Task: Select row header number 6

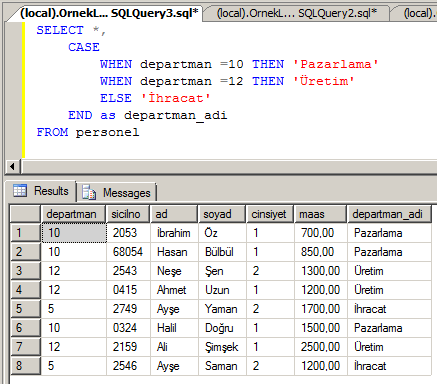Action: coord(25,328)
